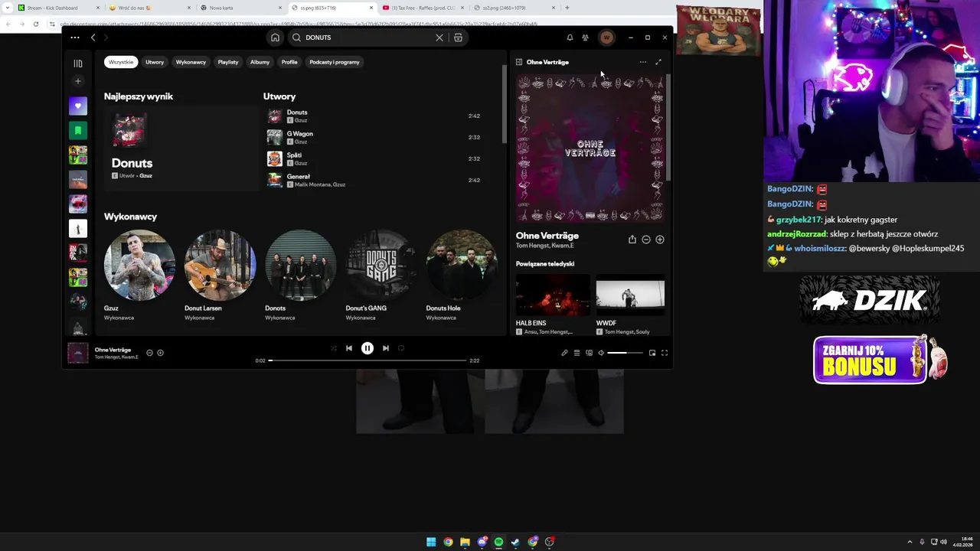Viewport: 980px width, 551px height.
Task: Open the Gzuz artist profile picture
Action: click(x=139, y=265)
